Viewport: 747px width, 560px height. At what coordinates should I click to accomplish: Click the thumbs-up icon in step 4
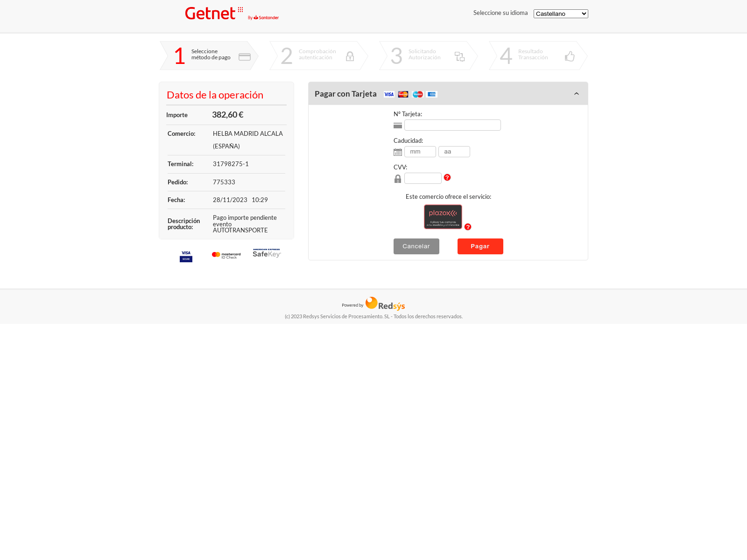click(570, 56)
